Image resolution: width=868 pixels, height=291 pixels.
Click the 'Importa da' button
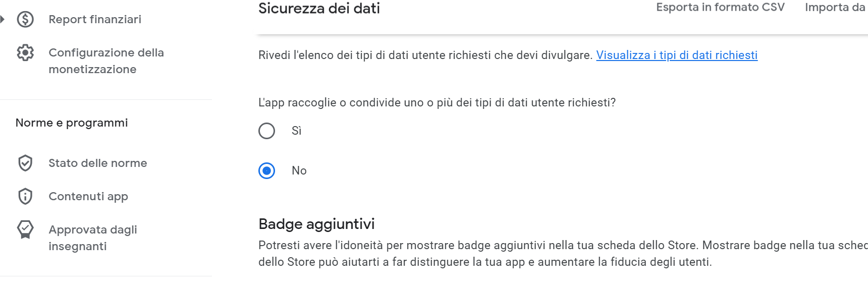click(835, 8)
